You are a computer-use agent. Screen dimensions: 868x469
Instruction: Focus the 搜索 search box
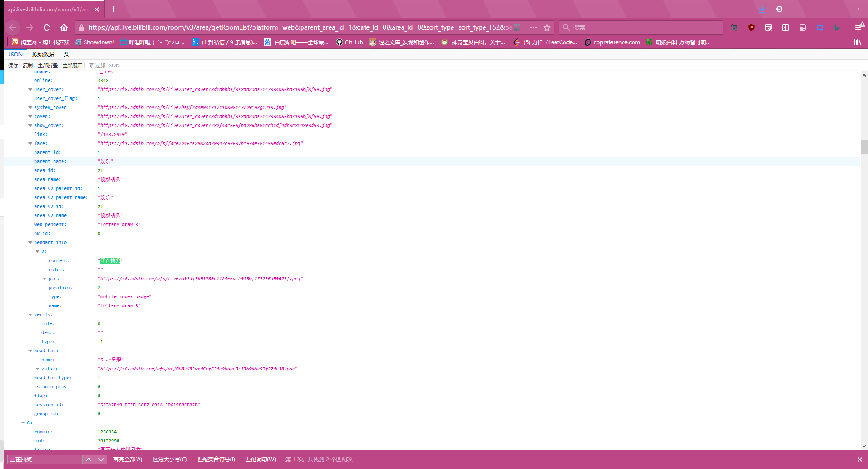point(641,27)
